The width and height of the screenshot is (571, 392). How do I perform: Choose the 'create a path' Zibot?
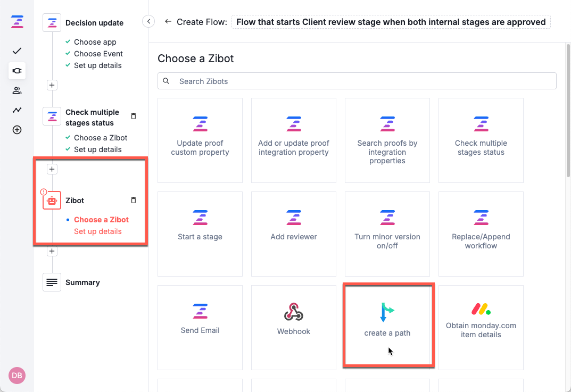point(387,324)
